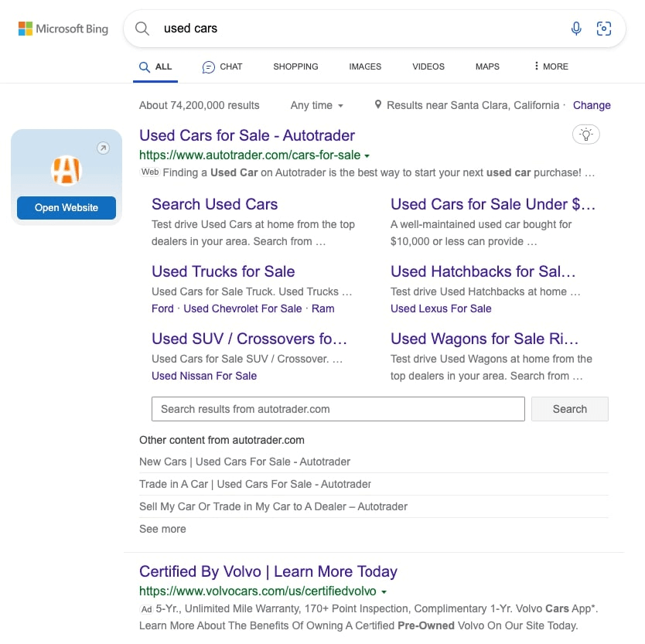This screenshot has height=644, width=645.
Task: Click the Ram link
Action: pos(323,308)
